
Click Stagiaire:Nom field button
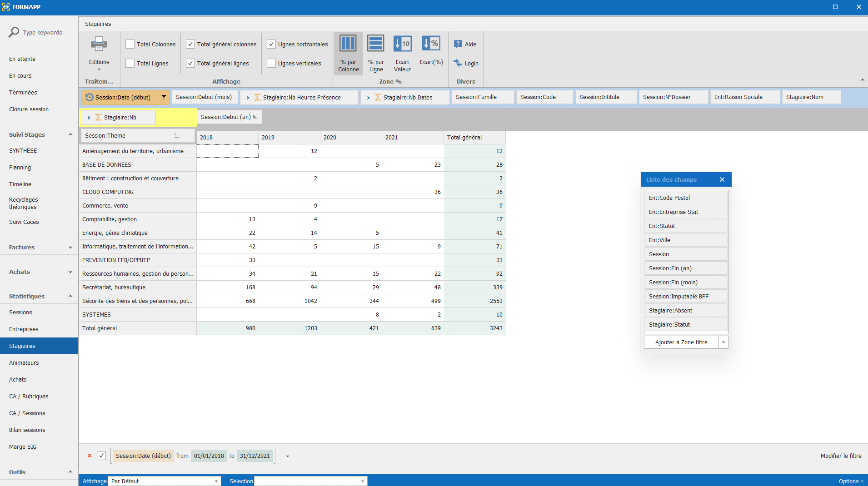click(811, 97)
